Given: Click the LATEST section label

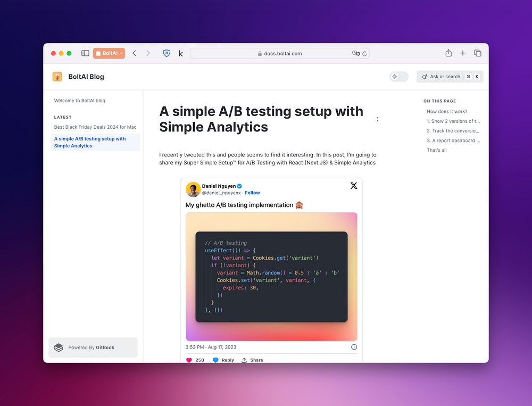Looking at the screenshot, I should tap(63, 117).
